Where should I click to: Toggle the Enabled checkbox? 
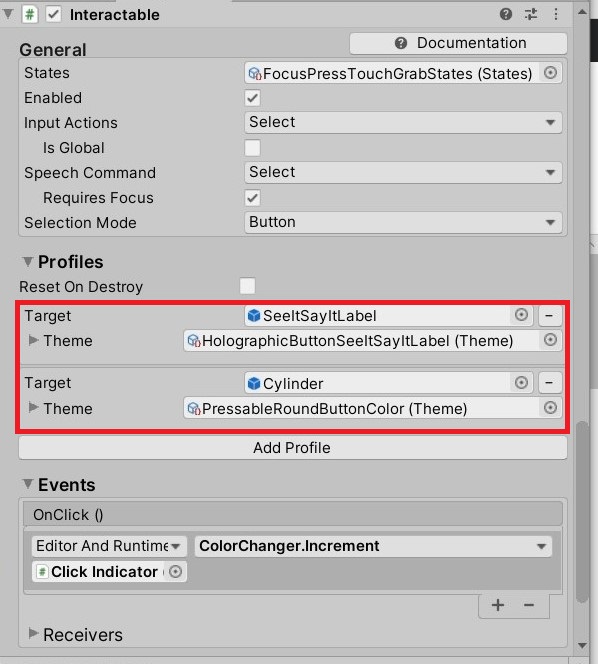click(252, 98)
